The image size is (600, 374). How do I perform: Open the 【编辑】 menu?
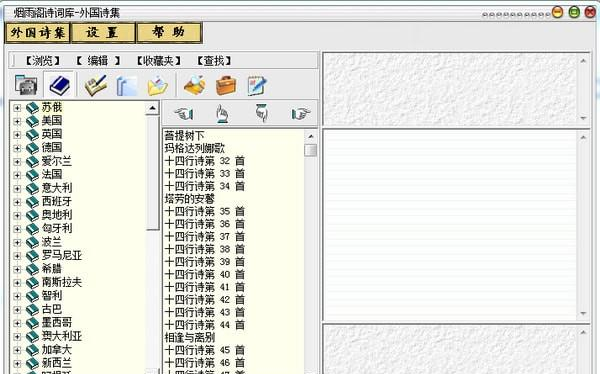(98, 60)
